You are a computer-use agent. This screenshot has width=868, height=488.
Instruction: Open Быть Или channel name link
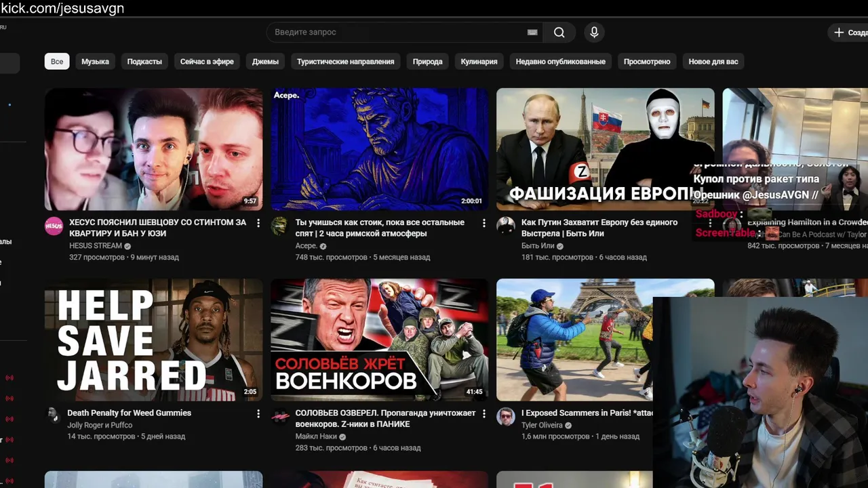(x=538, y=246)
